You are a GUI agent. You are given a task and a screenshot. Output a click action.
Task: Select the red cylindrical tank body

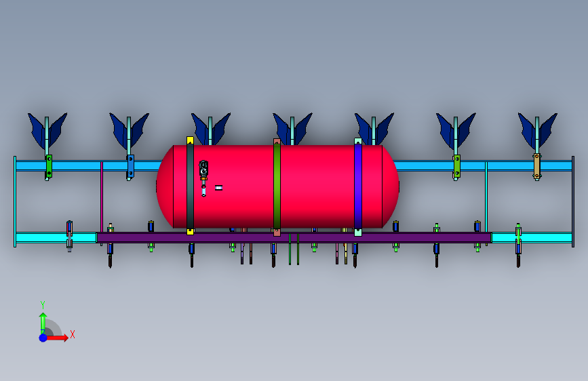277,186
